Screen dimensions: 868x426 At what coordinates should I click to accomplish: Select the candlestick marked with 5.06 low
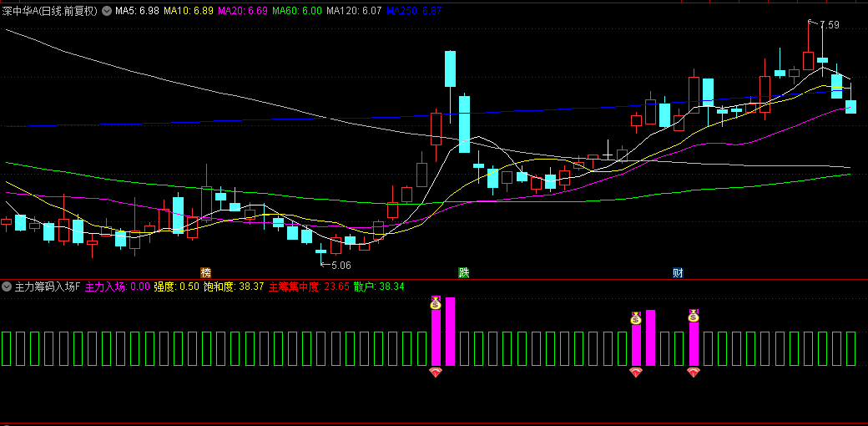321,255
